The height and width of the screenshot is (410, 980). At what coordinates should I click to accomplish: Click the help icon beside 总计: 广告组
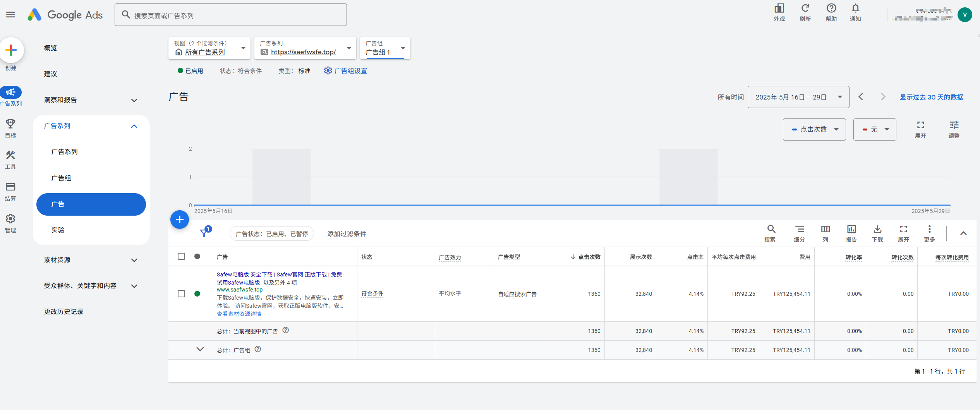(x=258, y=349)
